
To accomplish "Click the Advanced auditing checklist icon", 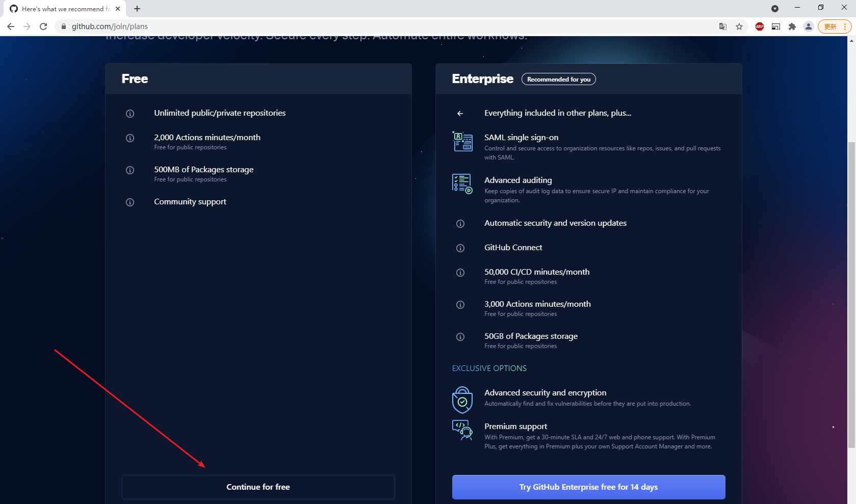I will pyautogui.click(x=462, y=184).
